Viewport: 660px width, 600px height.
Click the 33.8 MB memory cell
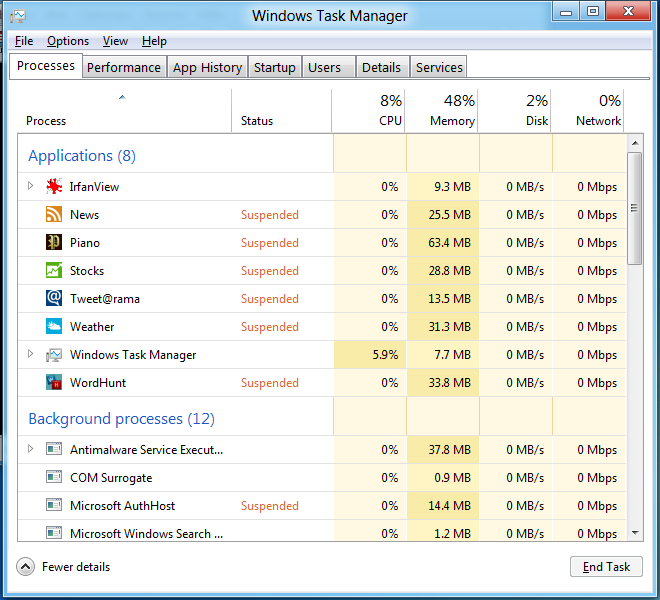pyautogui.click(x=443, y=383)
